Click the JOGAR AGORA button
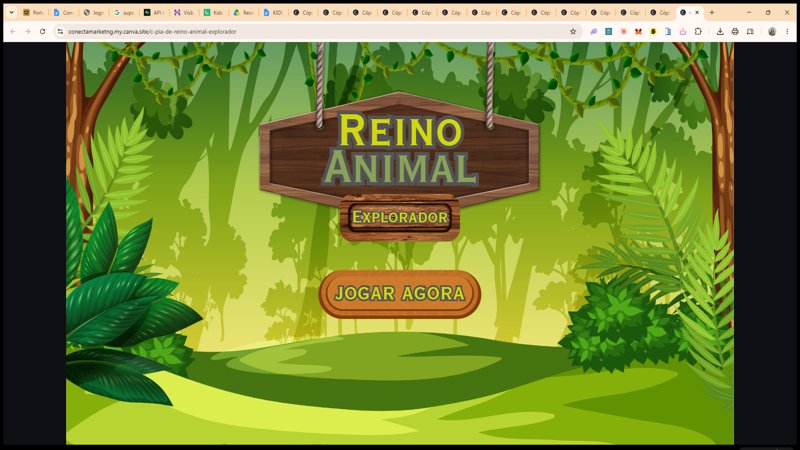The height and width of the screenshot is (450, 800). [x=399, y=294]
